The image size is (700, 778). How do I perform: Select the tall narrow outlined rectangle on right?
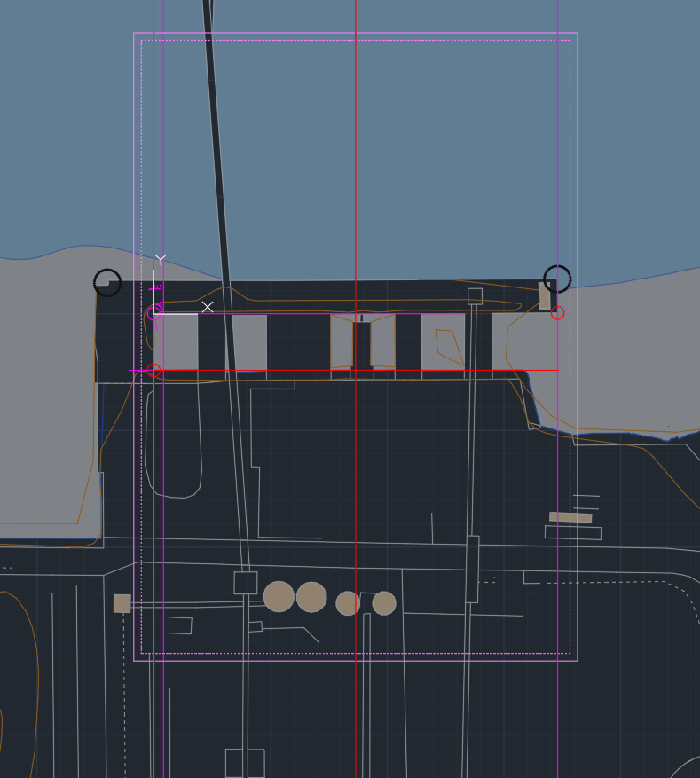click(x=472, y=569)
